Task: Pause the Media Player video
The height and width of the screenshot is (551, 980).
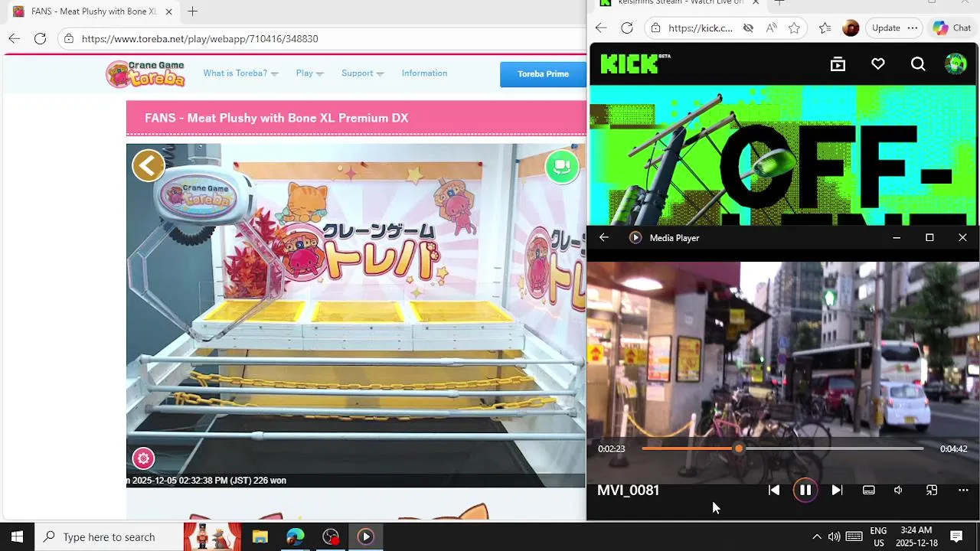Action: click(805, 491)
